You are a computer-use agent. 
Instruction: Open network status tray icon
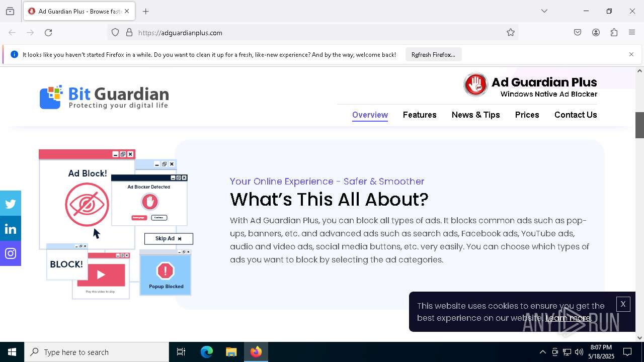pyautogui.click(x=567, y=352)
